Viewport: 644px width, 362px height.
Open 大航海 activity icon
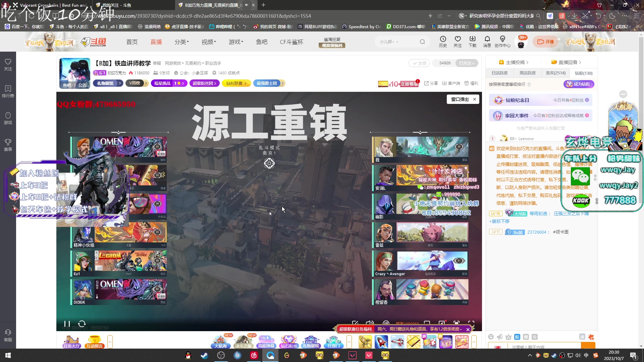tap(221, 342)
